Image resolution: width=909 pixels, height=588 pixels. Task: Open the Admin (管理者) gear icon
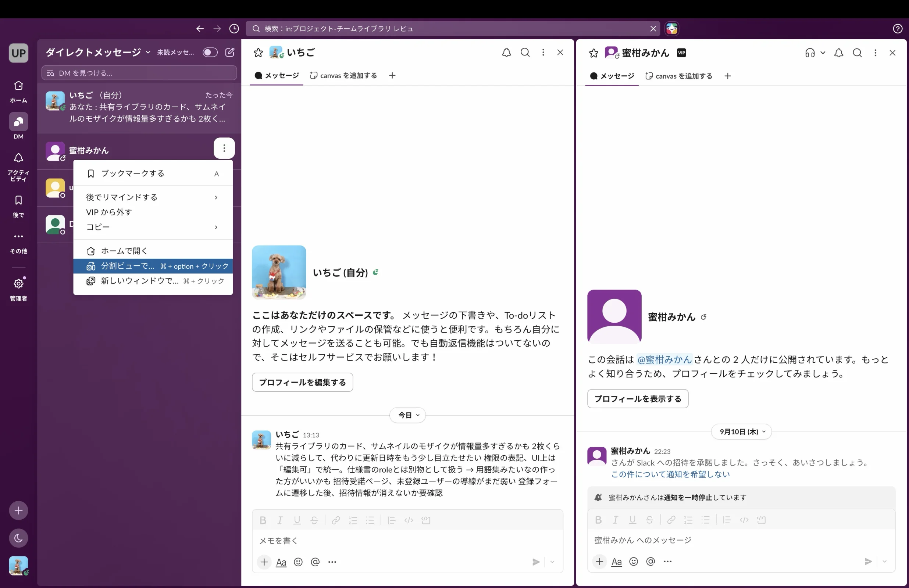tap(18, 289)
